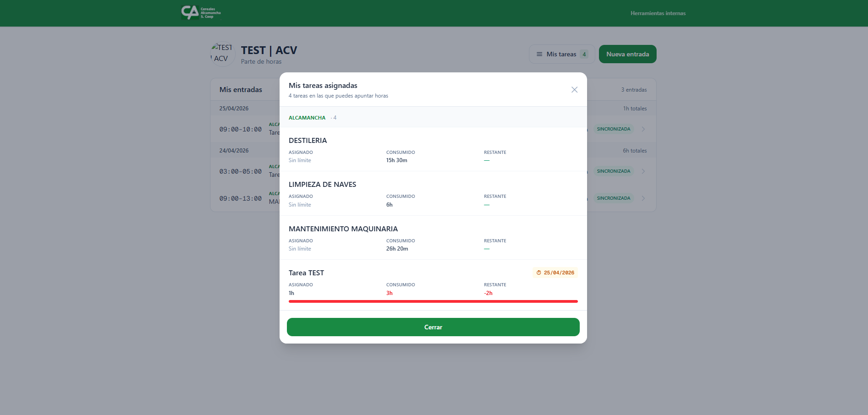Viewport: 868px width, 415px height.
Task: Click the 25/04/2026 deadline badge
Action: pyautogui.click(x=555, y=273)
